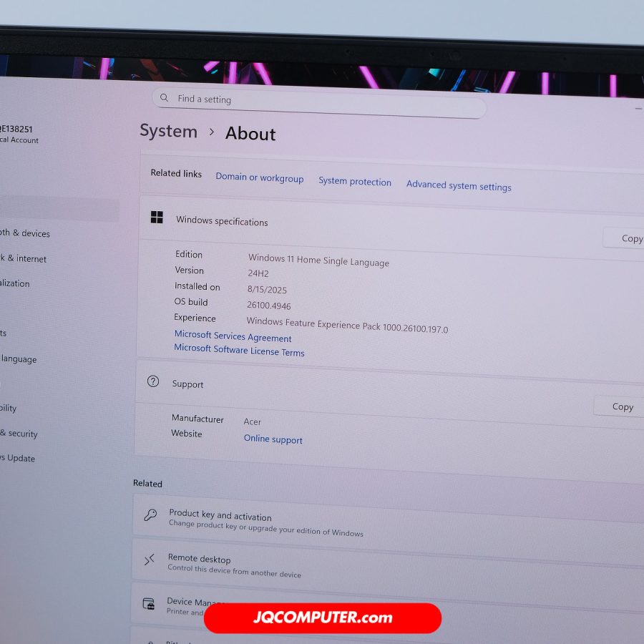Click the Website label

(187, 434)
